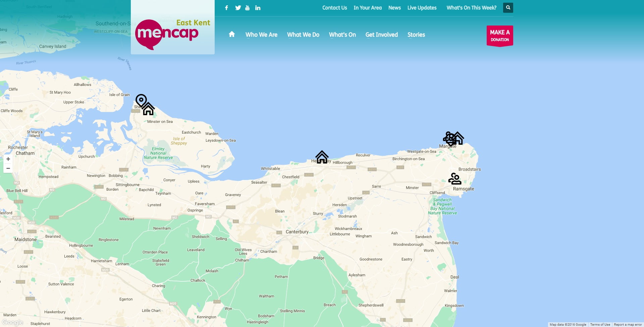Go to the home page icon
The width and height of the screenshot is (644, 327).
(232, 34)
